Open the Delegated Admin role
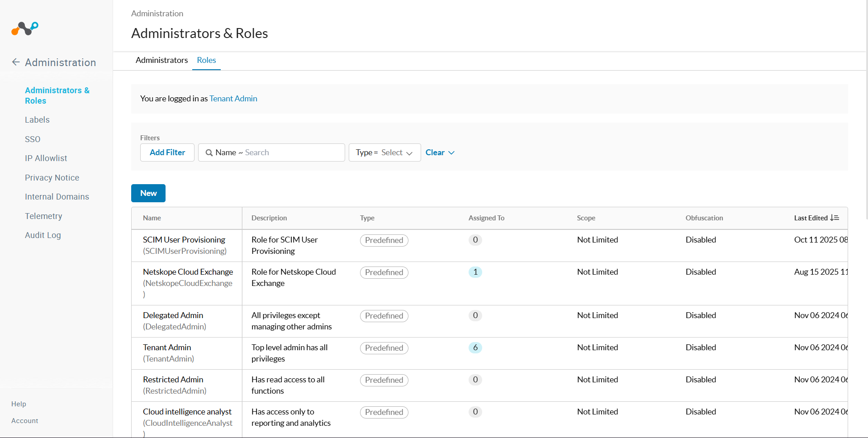Screen dimensions: 868x438 point(173,315)
